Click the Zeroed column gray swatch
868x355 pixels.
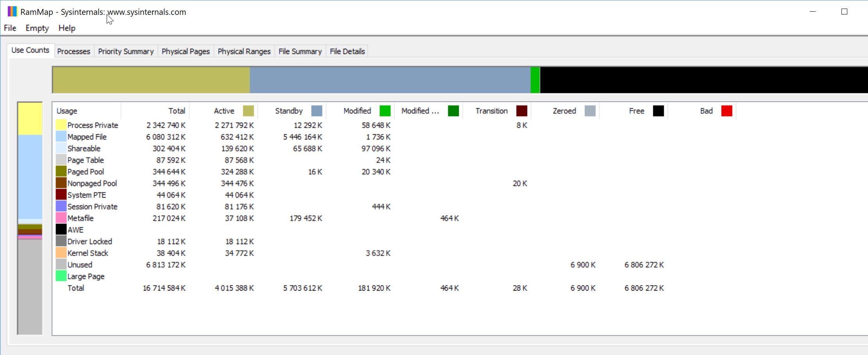coord(590,111)
